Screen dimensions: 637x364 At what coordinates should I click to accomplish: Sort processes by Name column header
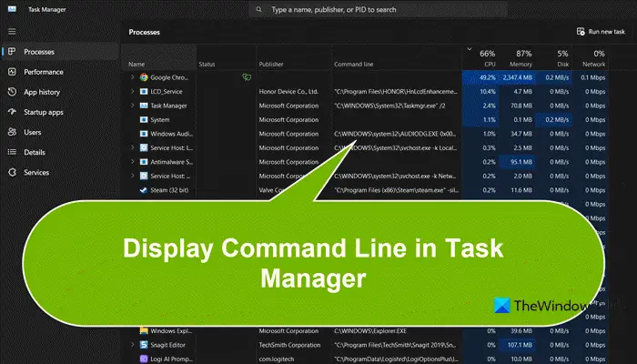(159, 57)
